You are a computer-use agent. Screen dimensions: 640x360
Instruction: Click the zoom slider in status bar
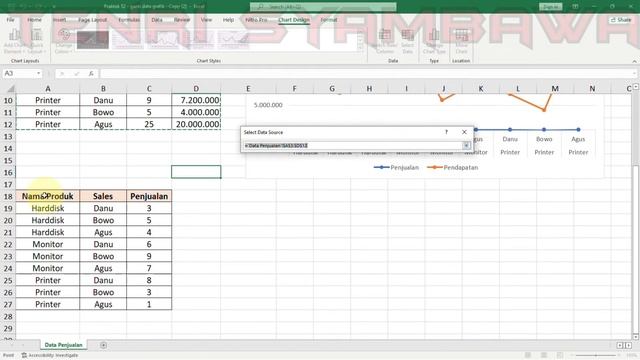(x=595, y=356)
